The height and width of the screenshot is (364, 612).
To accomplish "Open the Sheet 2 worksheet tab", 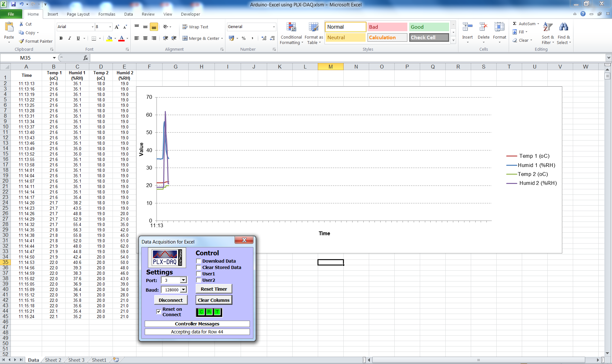I will tap(53, 360).
